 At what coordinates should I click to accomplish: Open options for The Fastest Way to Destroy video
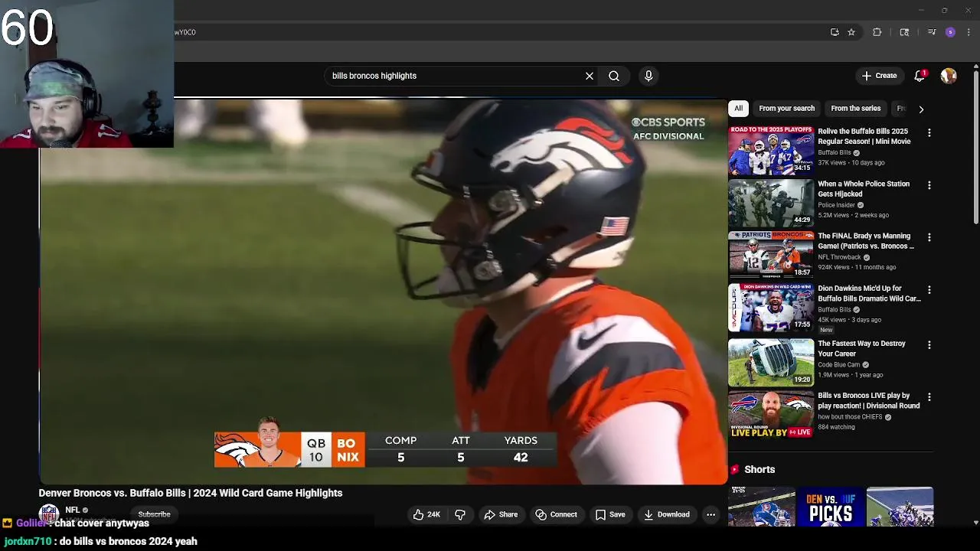pyautogui.click(x=929, y=344)
